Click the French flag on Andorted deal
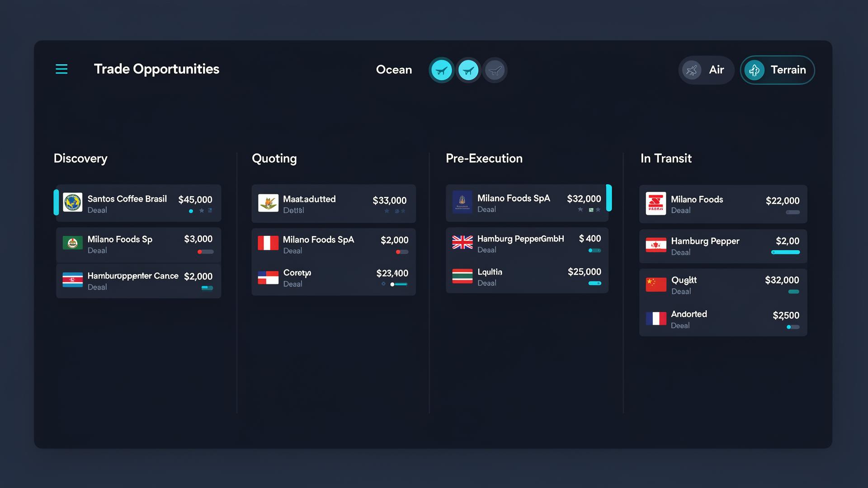The width and height of the screenshot is (868, 488). tap(656, 319)
